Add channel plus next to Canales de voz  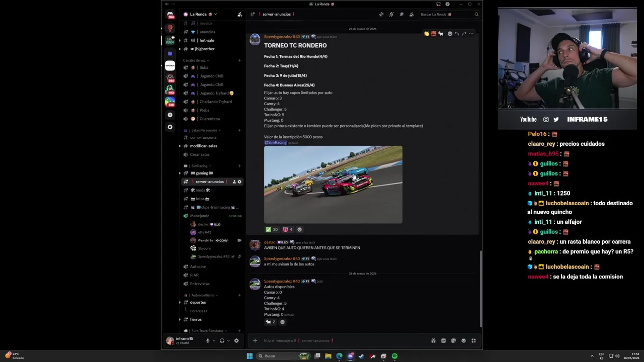pyautogui.click(x=239, y=60)
